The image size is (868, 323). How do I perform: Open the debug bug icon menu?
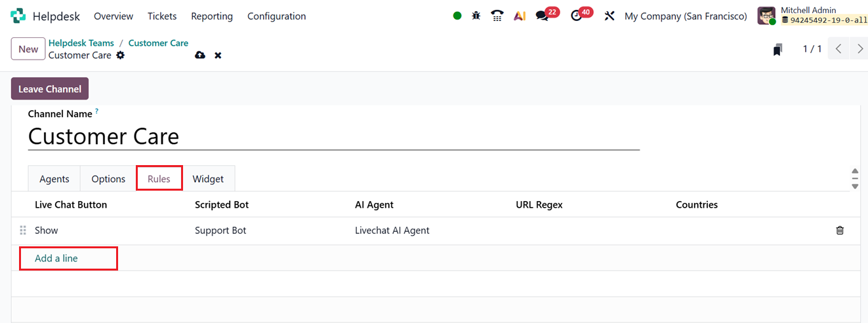pos(476,16)
